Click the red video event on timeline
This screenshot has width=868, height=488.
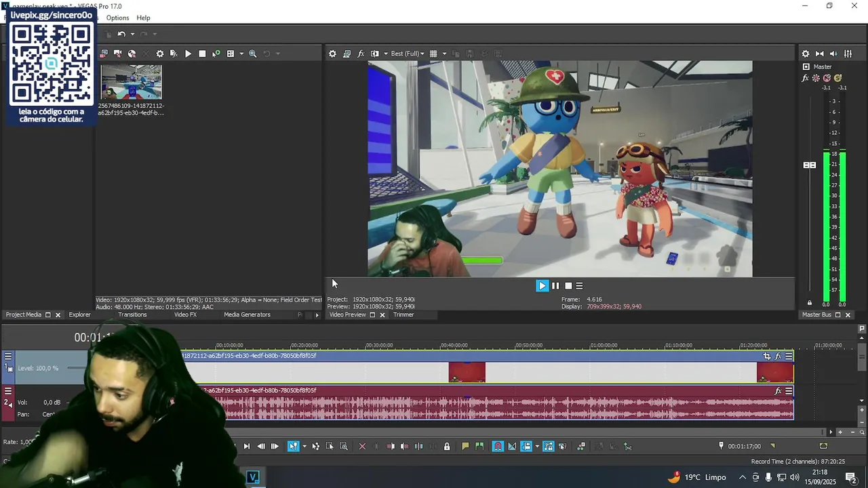(467, 372)
